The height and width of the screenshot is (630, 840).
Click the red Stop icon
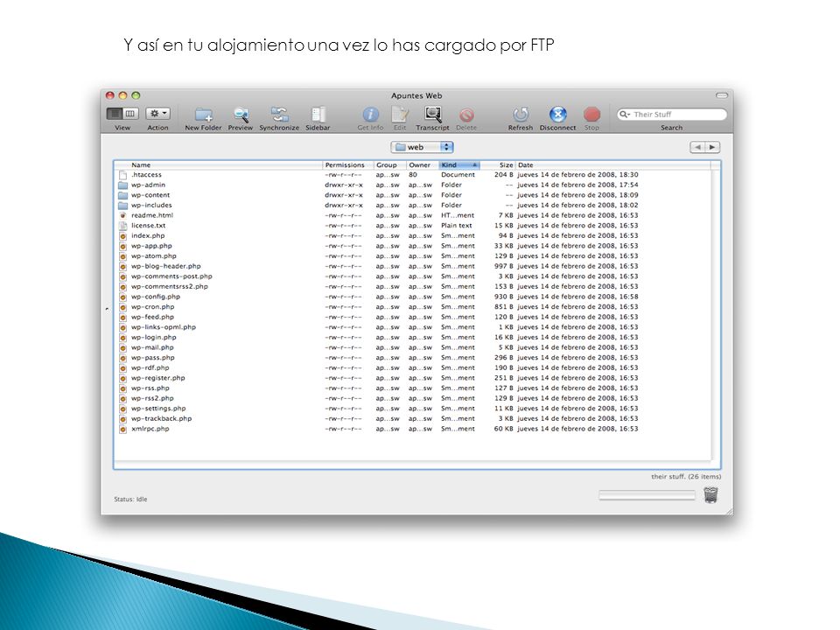click(x=591, y=115)
